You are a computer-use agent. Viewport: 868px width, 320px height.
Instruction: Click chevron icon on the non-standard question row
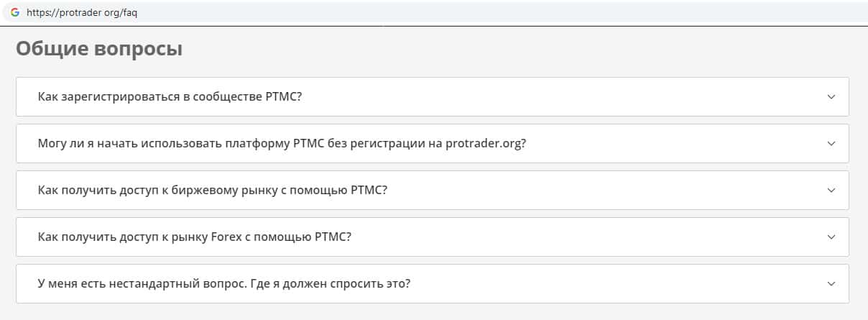[831, 283]
